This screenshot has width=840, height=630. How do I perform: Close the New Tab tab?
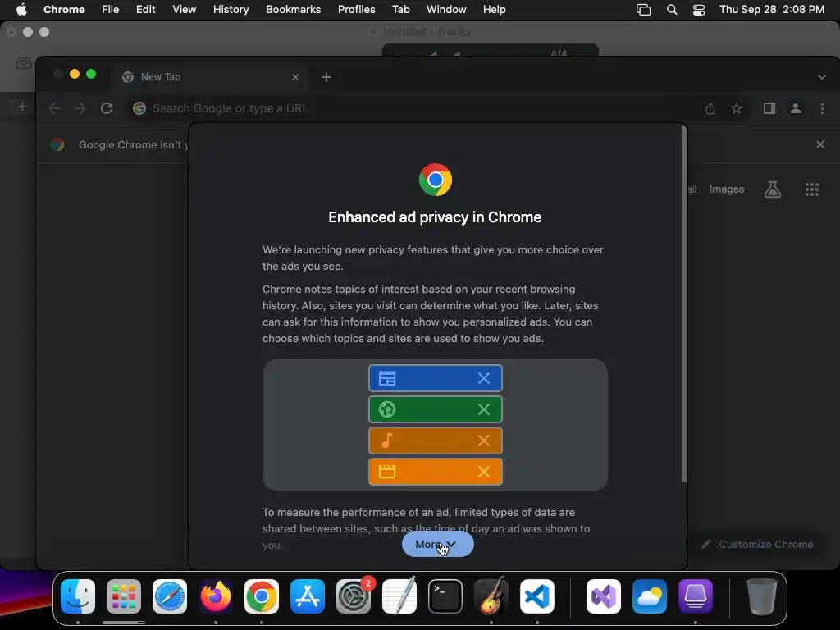295,77
